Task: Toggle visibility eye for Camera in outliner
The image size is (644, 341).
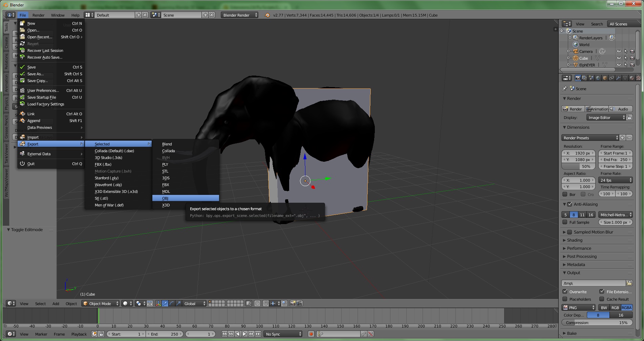Action: pos(619,51)
